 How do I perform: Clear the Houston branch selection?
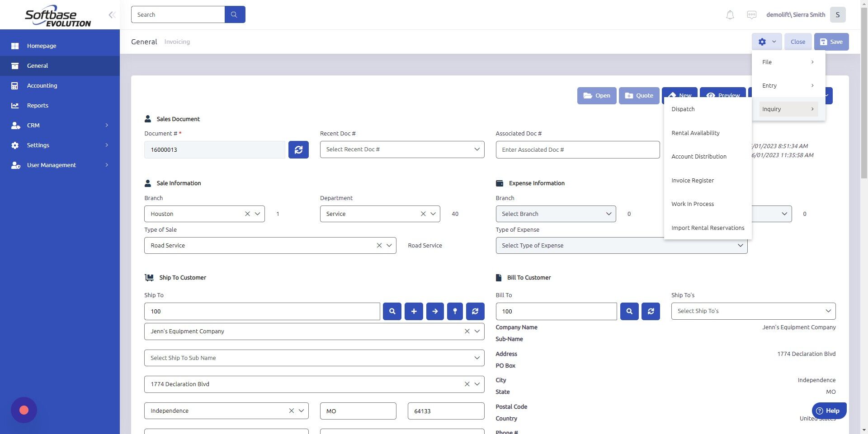pyautogui.click(x=247, y=214)
